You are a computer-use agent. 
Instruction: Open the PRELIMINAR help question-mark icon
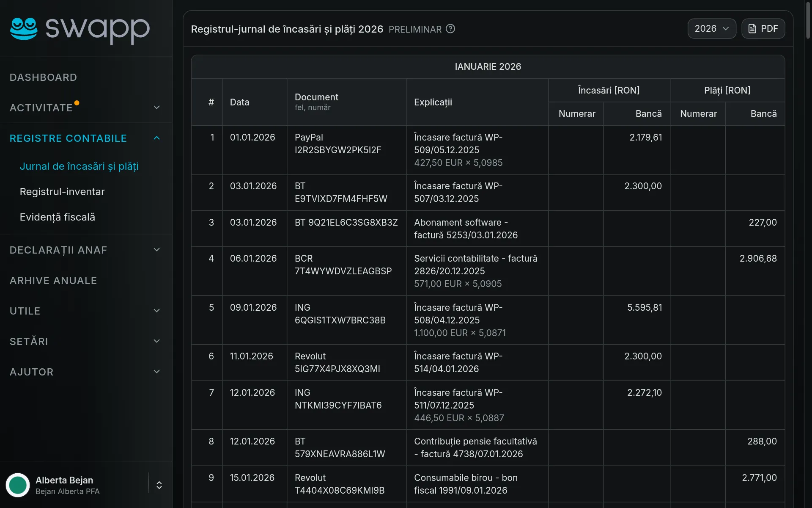pyautogui.click(x=450, y=29)
